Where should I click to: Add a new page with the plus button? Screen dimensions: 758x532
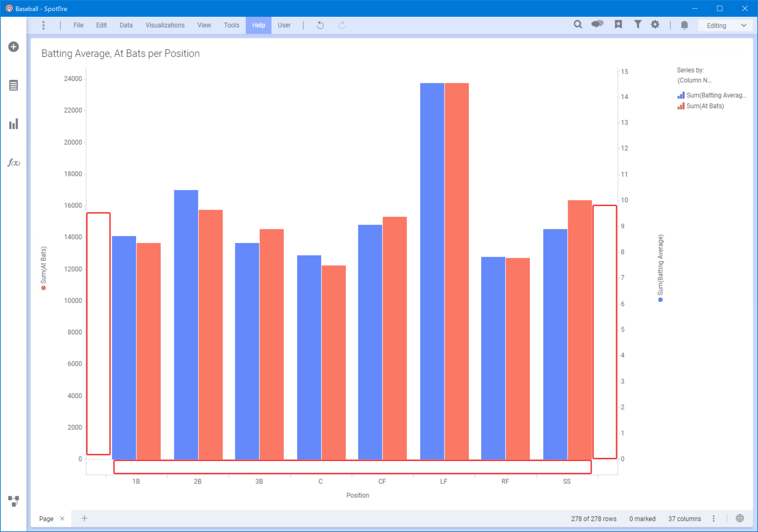point(85,518)
